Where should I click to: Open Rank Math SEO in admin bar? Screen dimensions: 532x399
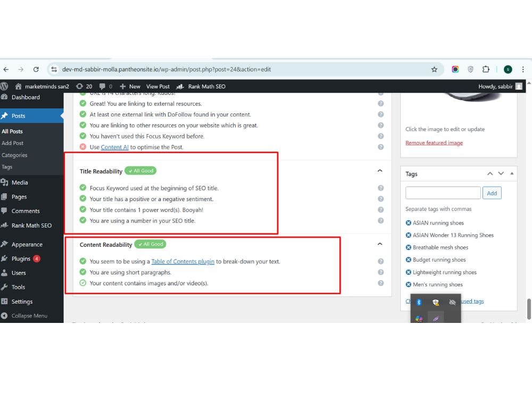201,87
